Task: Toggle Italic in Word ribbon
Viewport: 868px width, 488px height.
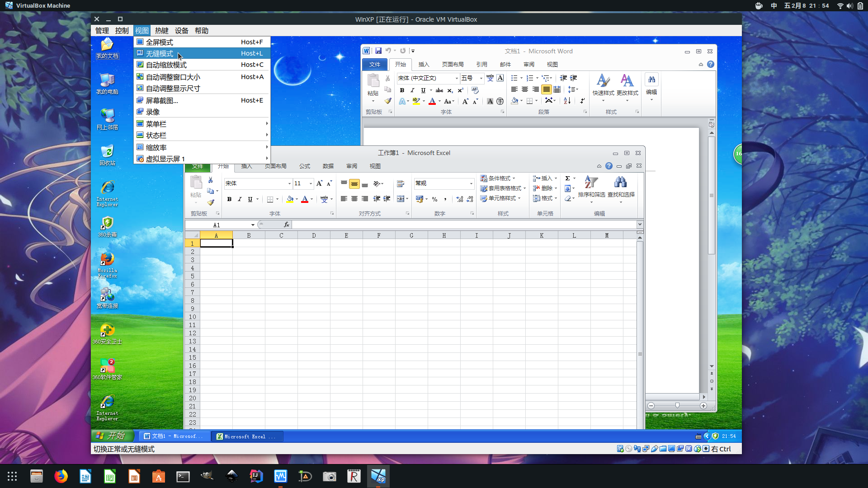Action: click(412, 90)
